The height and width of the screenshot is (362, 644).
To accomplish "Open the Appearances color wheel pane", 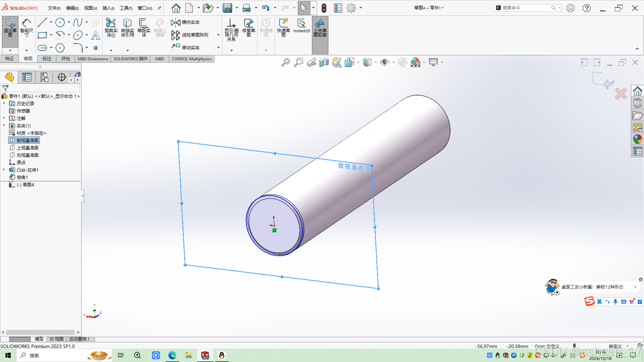I will point(637,139).
